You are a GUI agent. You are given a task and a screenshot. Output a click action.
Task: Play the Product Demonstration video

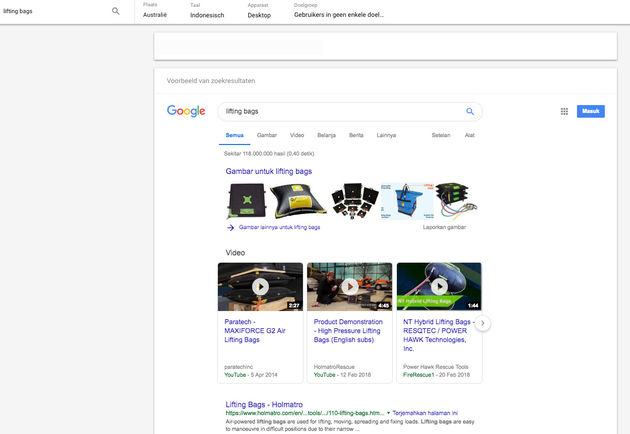[x=350, y=287]
